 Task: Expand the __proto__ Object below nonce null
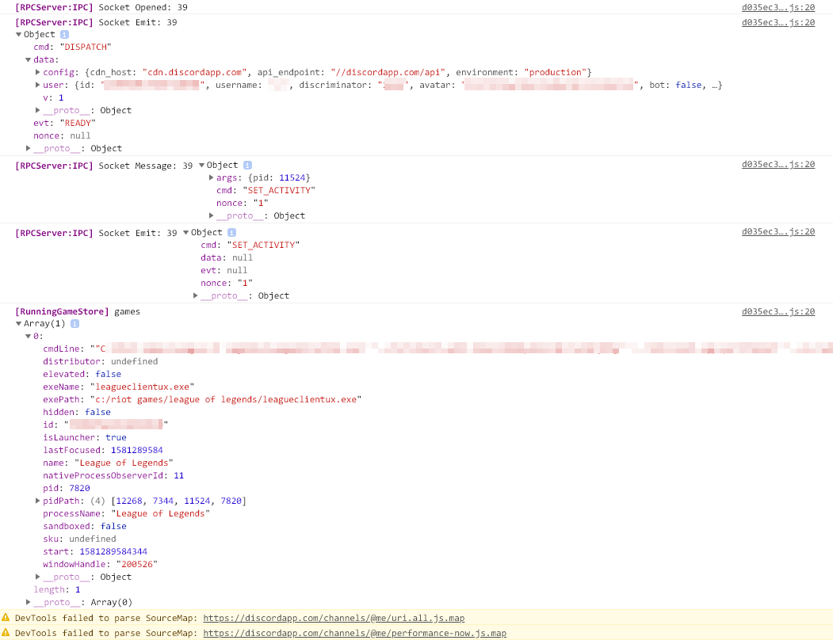(x=28, y=148)
